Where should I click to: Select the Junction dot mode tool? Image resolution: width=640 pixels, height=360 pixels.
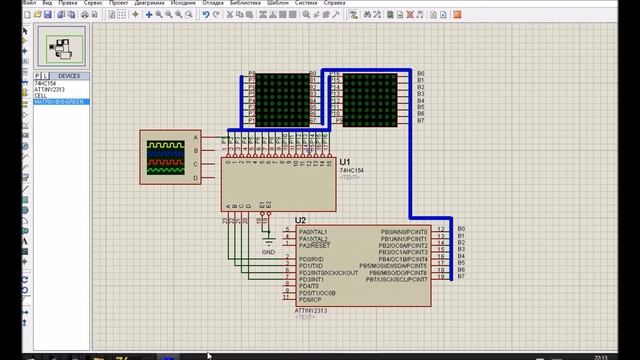(x=25, y=51)
